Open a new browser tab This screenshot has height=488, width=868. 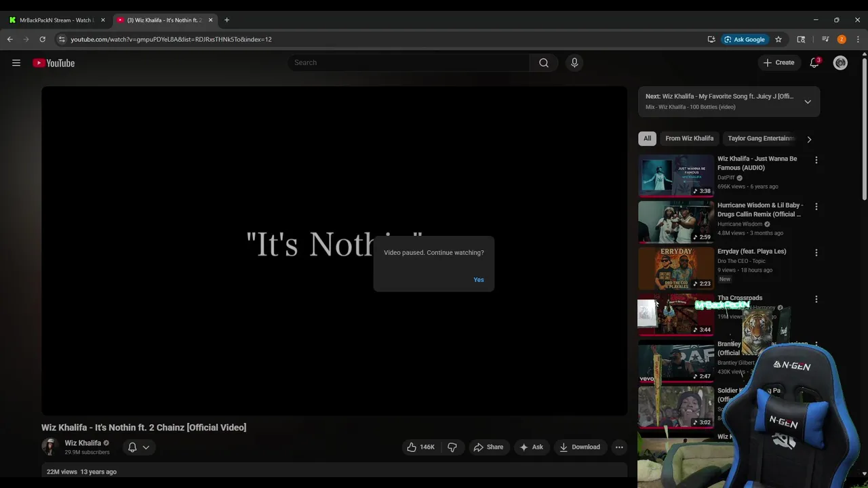[x=226, y=20]
